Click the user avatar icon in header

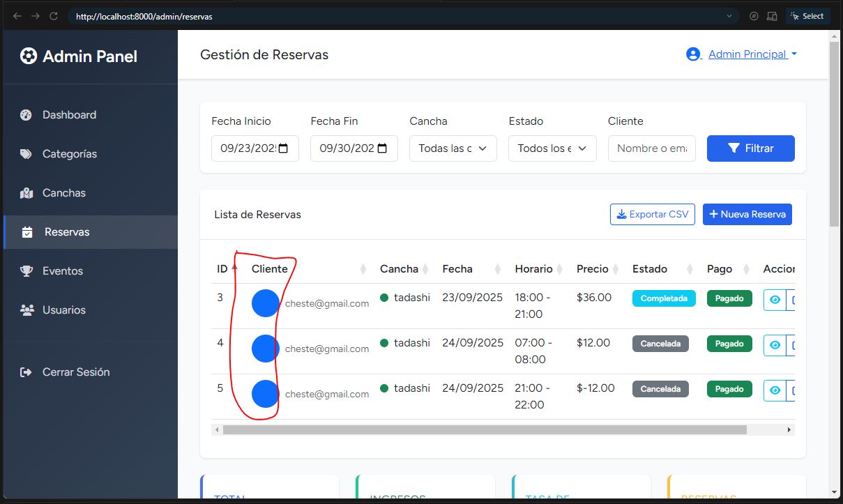coord(693,54)
